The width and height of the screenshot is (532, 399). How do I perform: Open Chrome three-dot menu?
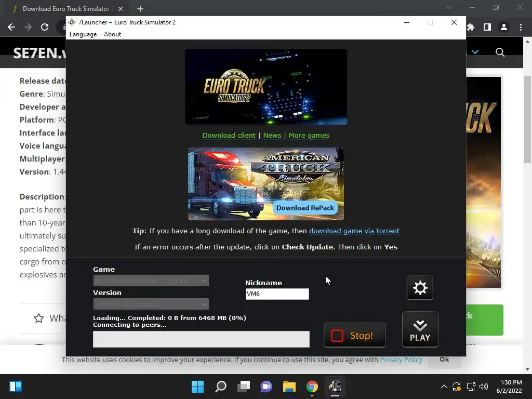[x=521, y=27]
